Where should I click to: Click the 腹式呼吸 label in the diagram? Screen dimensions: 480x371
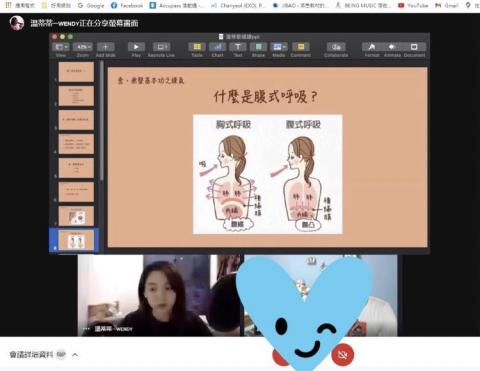(303, 125)
